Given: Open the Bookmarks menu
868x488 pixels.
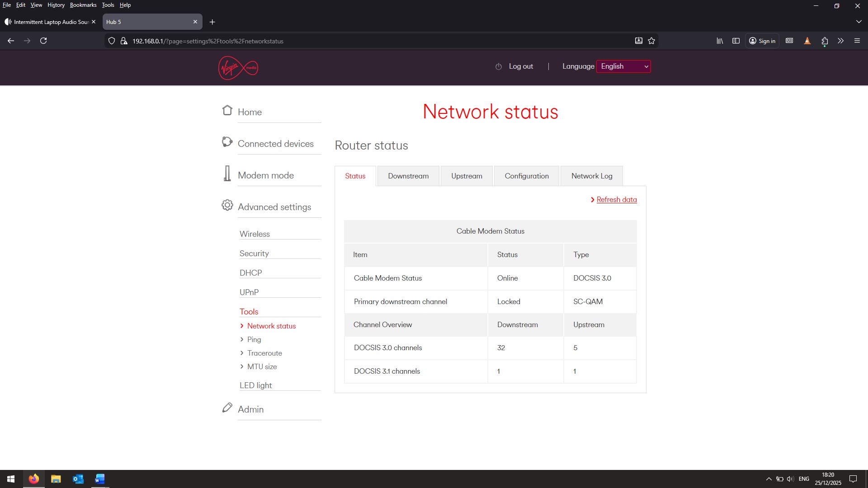Looking at the screenshot, I should point(83,5).
